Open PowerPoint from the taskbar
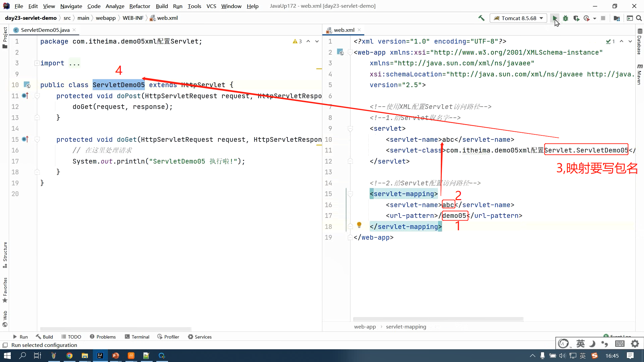The height and width of the screenshot is (362, 644). pyautogui.click(x=116, y=356)
